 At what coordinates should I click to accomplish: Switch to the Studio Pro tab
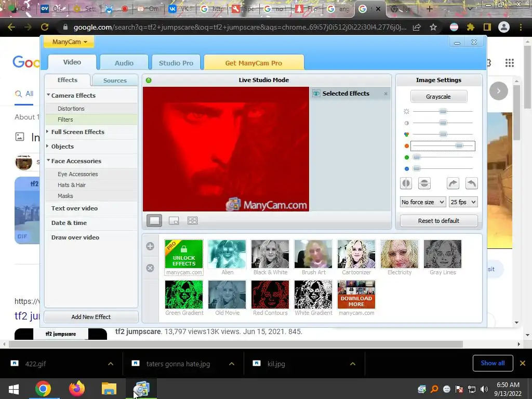pyautogui.click(x=176, y=63)
